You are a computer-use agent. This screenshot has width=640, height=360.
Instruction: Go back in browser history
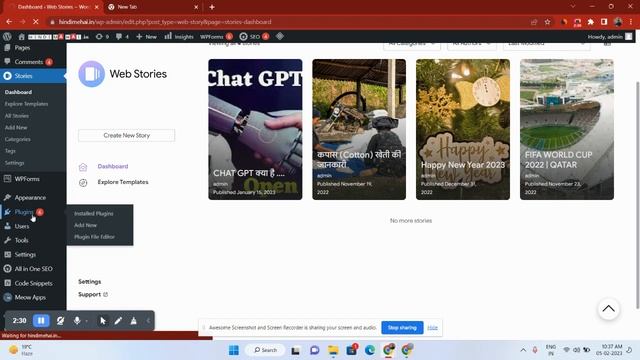[x=9, y=22]
